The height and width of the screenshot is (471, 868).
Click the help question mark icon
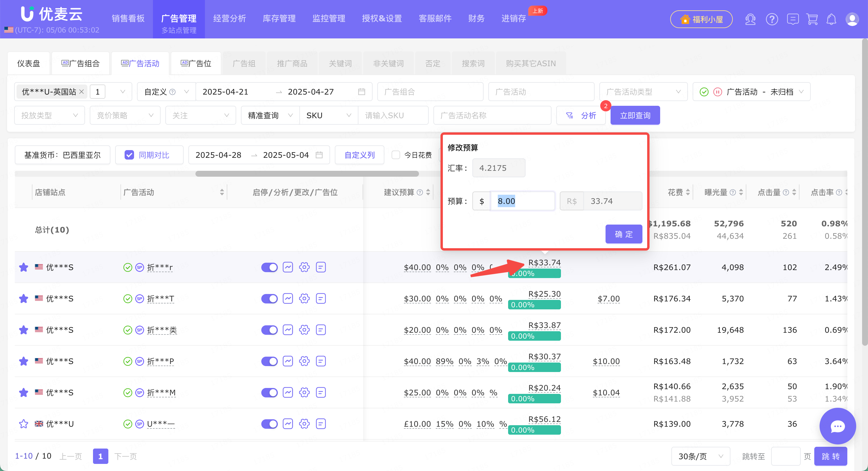[x=772, y=19]
